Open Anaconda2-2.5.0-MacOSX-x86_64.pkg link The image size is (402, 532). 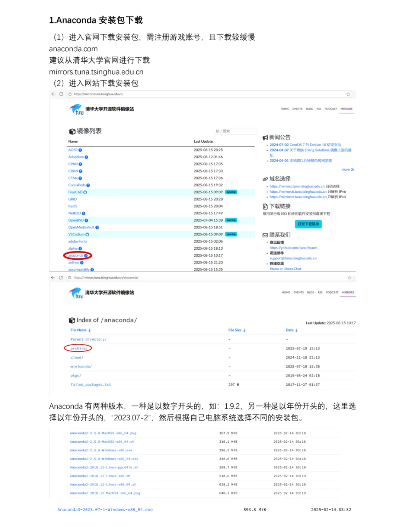point(103,433)
